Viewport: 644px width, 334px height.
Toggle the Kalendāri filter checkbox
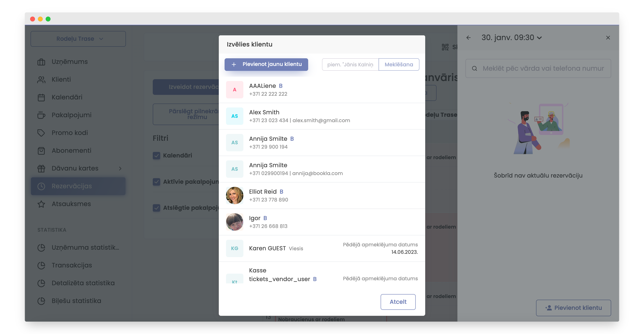(156, 155)
